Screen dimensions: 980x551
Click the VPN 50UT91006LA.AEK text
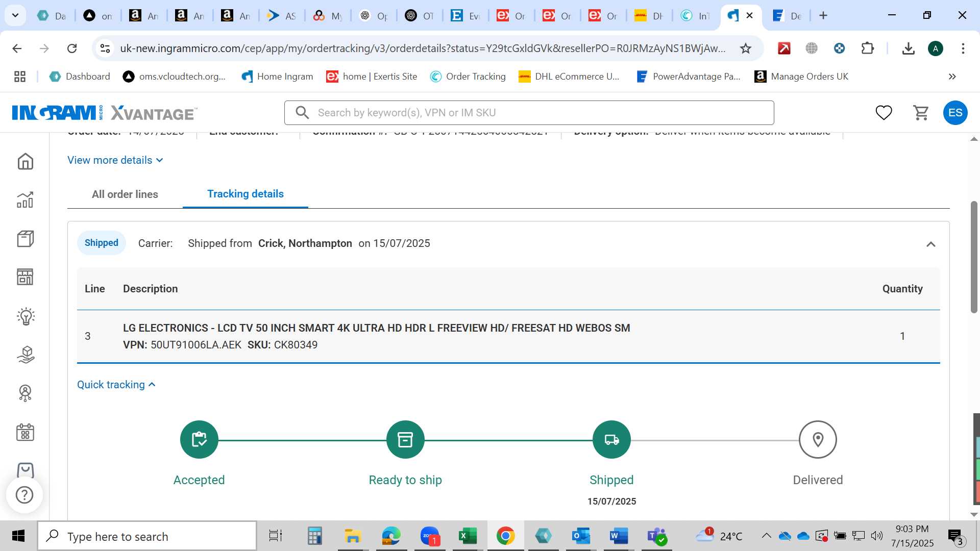click(x=182, y=345)
